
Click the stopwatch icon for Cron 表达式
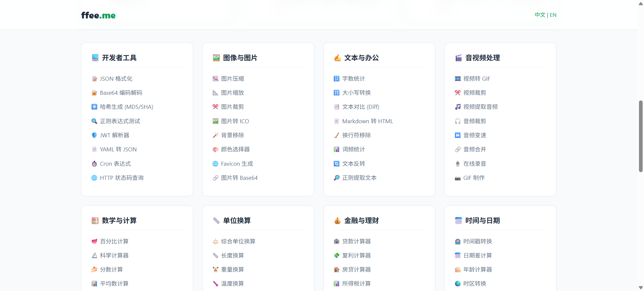(95, 164)
